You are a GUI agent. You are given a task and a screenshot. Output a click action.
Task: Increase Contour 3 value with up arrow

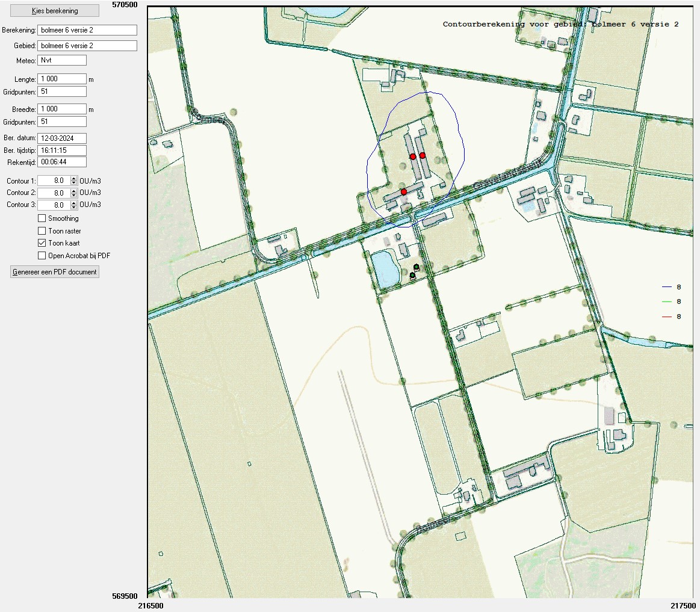click(74, 203)
